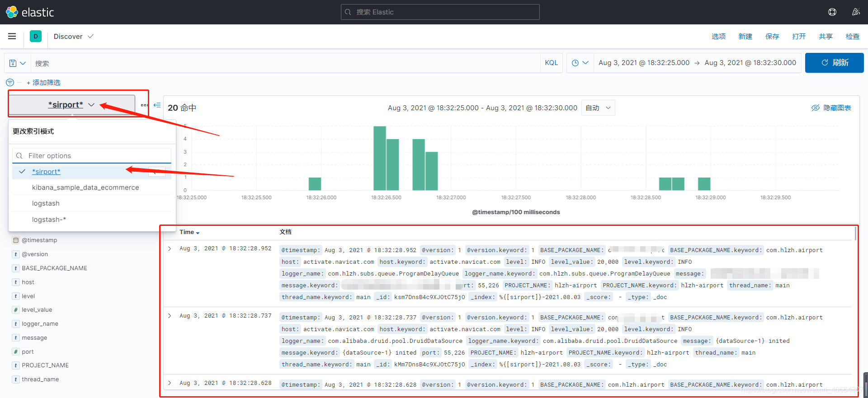Select the message field name
Screen dimensions: 868x398
[x=34, y=338]
